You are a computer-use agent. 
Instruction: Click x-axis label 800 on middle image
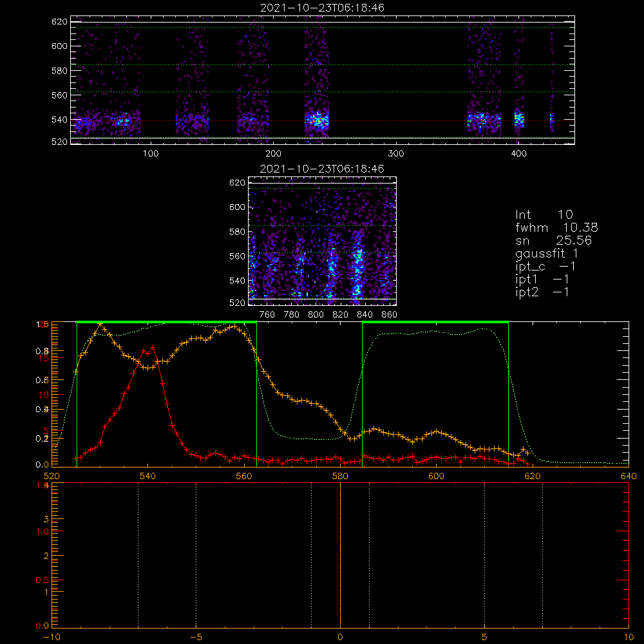(x=316, y=315)
